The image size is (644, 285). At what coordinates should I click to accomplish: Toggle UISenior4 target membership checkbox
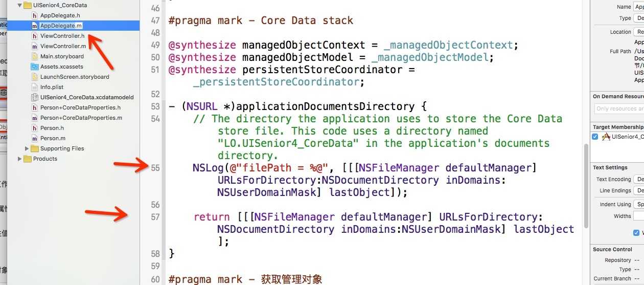click(x=595, y=137)
